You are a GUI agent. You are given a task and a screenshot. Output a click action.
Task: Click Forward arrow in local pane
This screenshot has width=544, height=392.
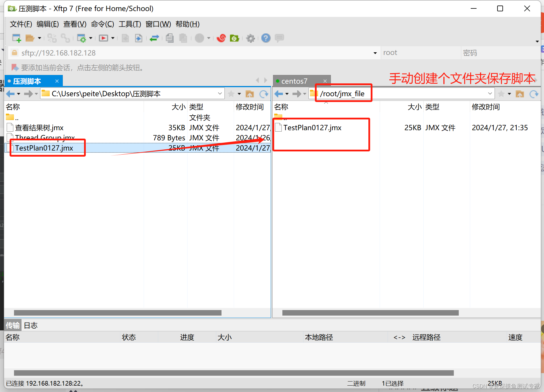pos(28,94)
